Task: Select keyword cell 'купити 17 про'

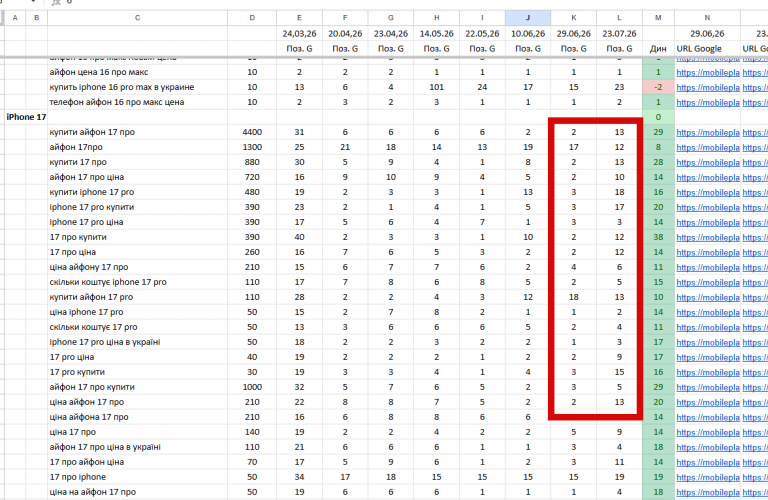Action: 138,162
